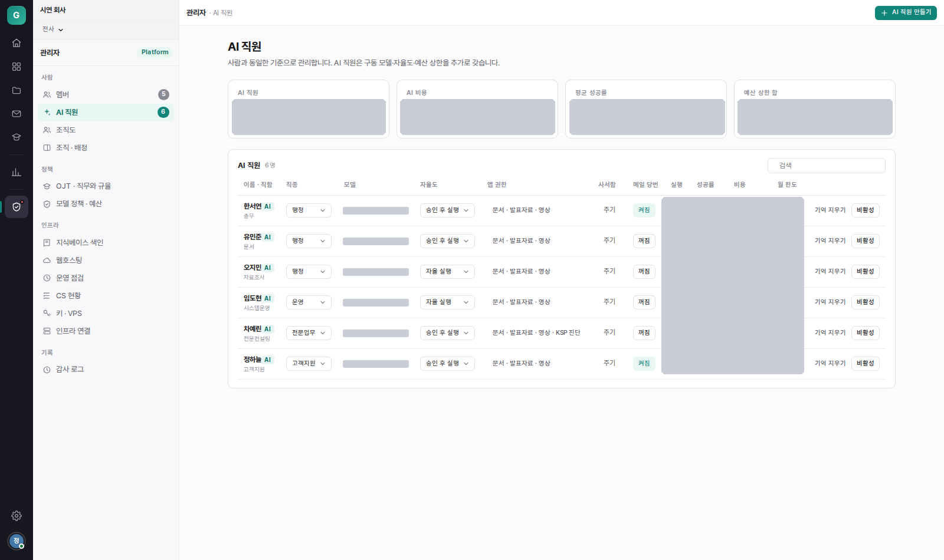Toggle 메일 답변 켜짐 for 정하늘
944x560 pixels.
coord(644,363)
